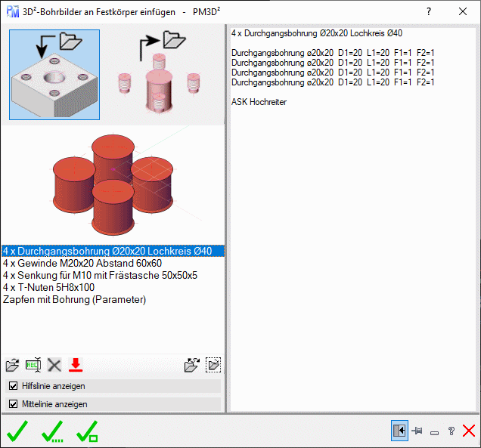Uncheck the Hilfslinie anzeigen checkbox

point(13,386)
